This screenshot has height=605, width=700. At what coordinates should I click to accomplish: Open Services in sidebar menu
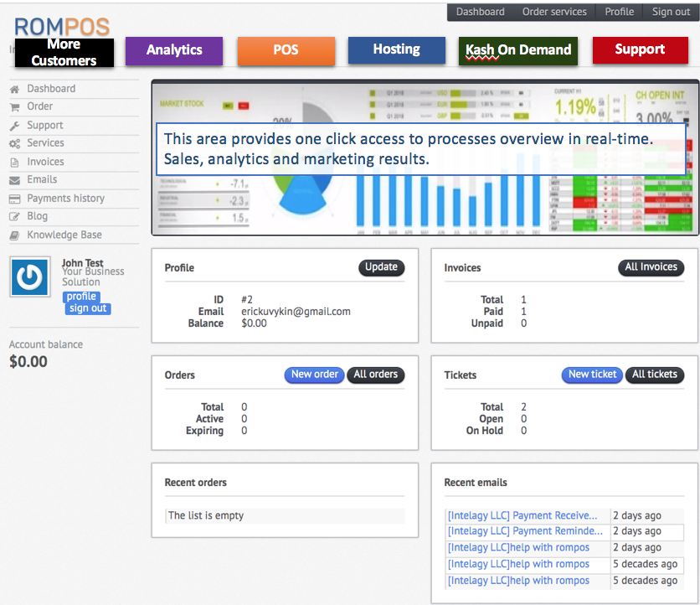click(x=45, y=143)
